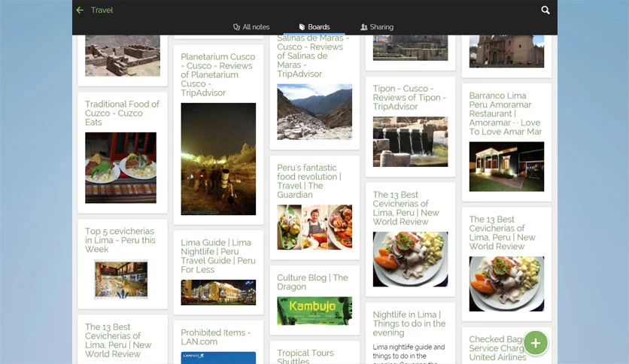
Task: View the Tipon water channels photo
Action: tap(410, 141)
